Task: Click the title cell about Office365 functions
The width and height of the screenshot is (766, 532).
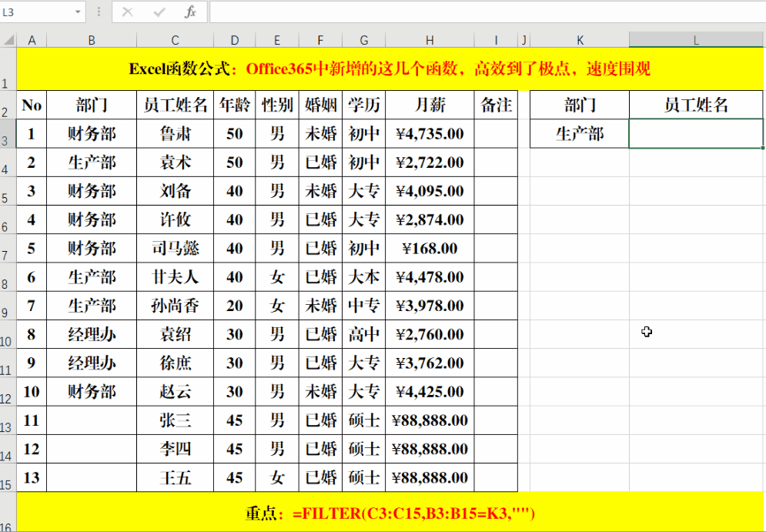Action: pos(390,69)
